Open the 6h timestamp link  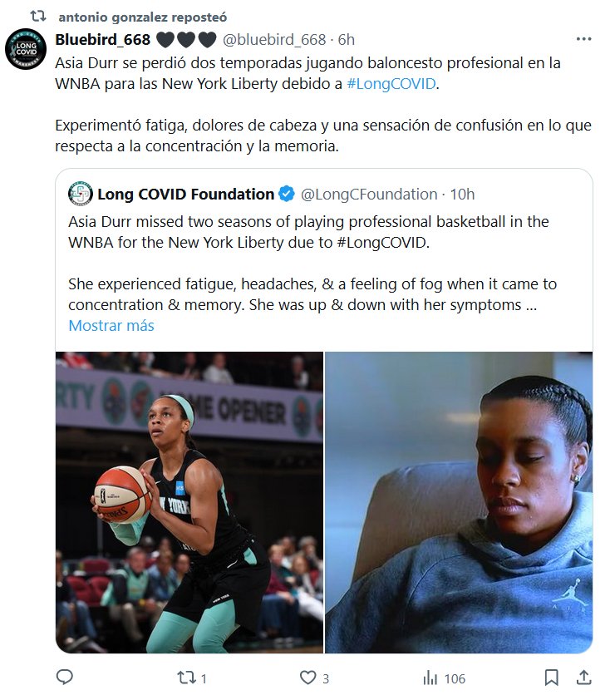point(347,40)
